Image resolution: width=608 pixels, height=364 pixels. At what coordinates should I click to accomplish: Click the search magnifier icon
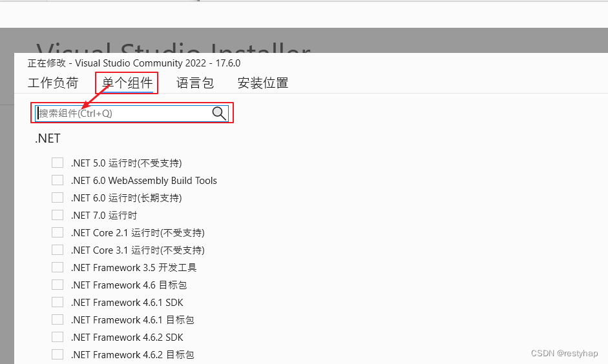point(219,114)
